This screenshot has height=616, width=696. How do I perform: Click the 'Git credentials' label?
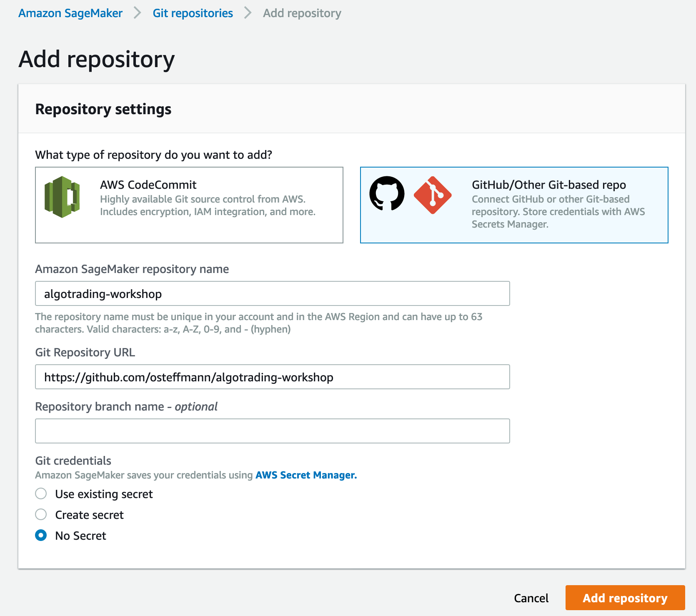pyautogui.click(x=73, y=461)
